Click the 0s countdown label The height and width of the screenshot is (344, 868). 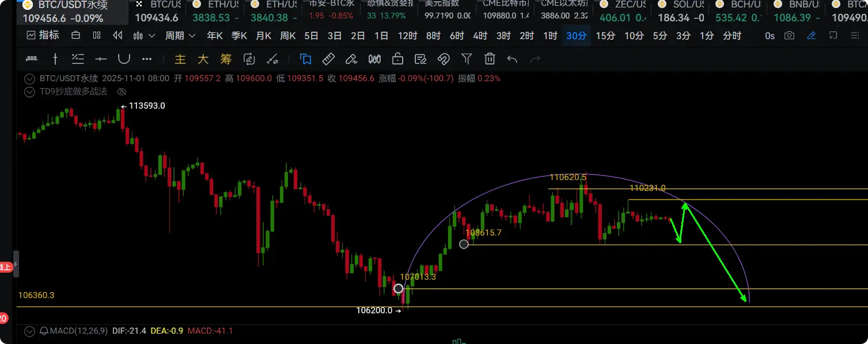coord(770,36)
